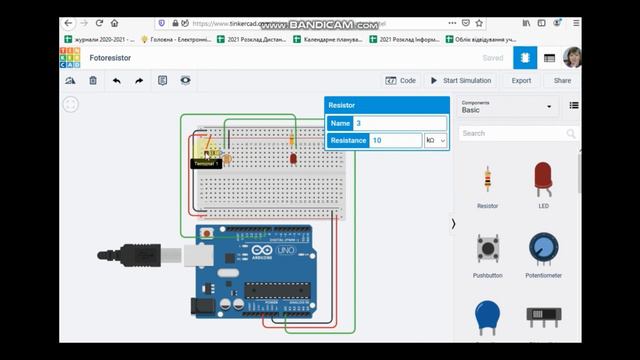640x360 pixels.
Task: Switch to component list table view
Action: pyautogui.click(x=549, y=58)
